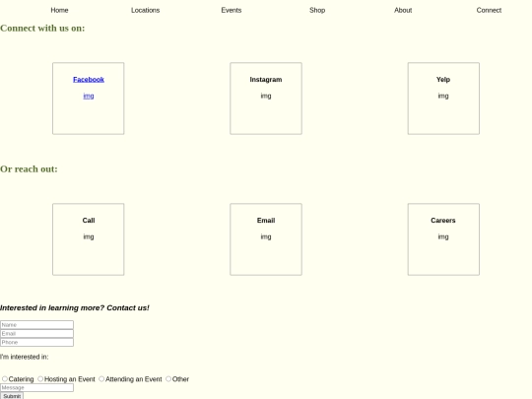532x399 pixels.
Task: Click 'Interested in learning more? Contact us!' text
Action: [x=75, y=307]
